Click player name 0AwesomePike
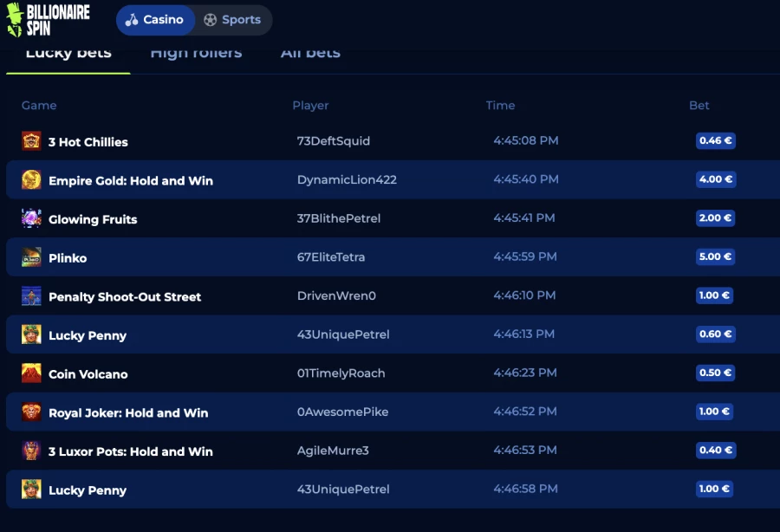 (x=342, y=412)
